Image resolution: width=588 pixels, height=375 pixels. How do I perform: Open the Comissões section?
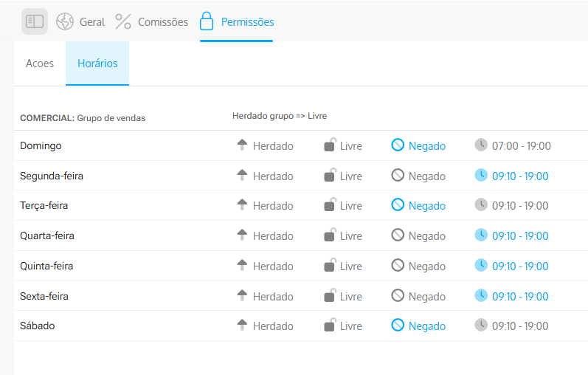coord(162,22)
